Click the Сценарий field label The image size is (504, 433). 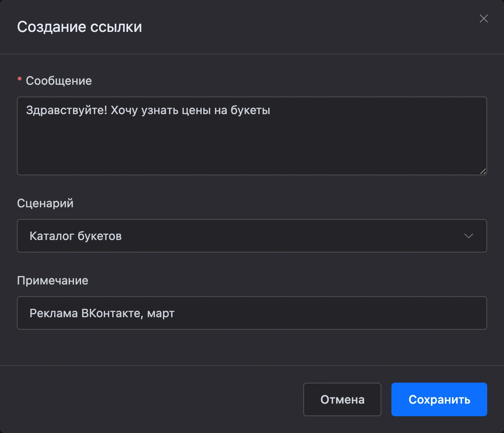pyautogui.click(x=45, y=203)
